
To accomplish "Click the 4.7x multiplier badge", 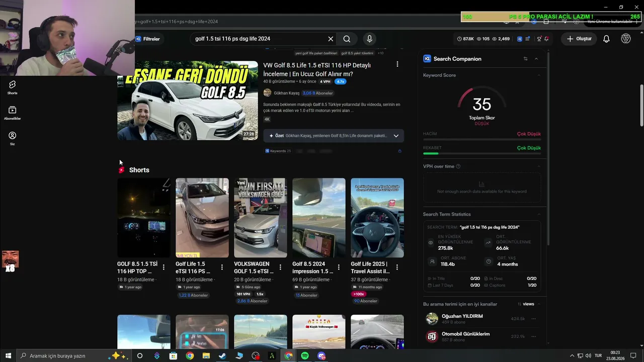I will click(341, 81).
